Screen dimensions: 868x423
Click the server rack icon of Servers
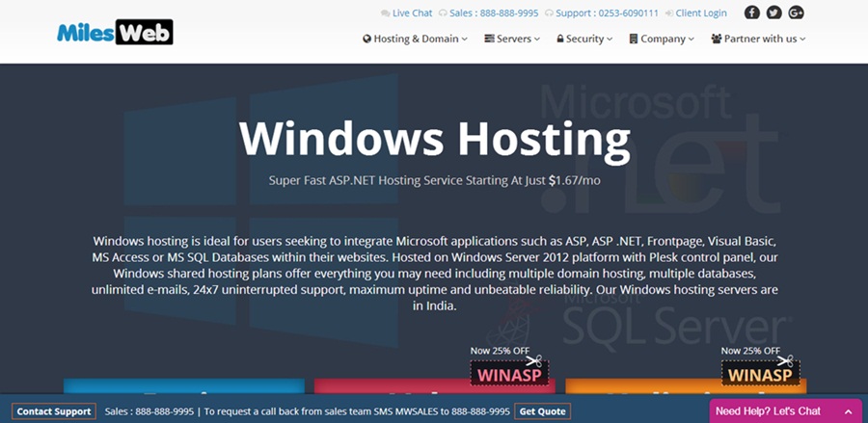(489, 39)
